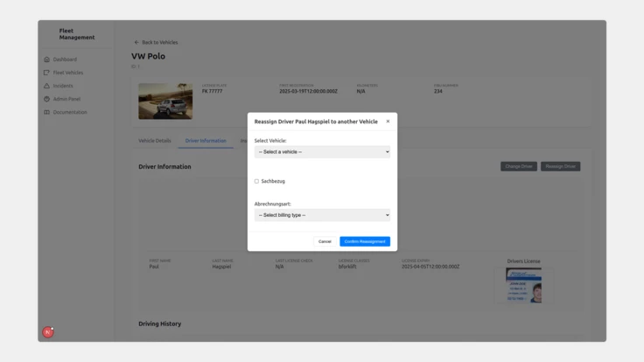Click the Reassign Driver button
The image size is (644, 362).
[560, 166]
